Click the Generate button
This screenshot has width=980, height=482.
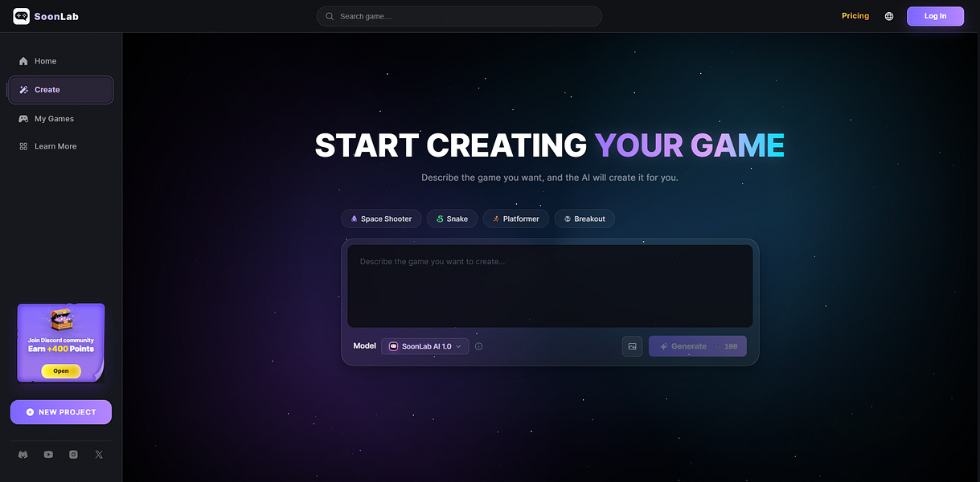(698, 346)
